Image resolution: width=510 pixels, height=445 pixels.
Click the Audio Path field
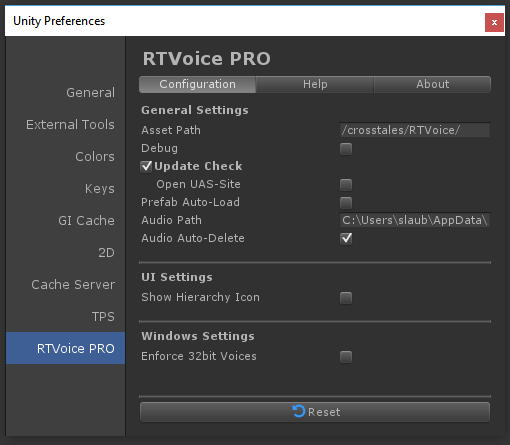pyautogui.click(x=415, y=220)
